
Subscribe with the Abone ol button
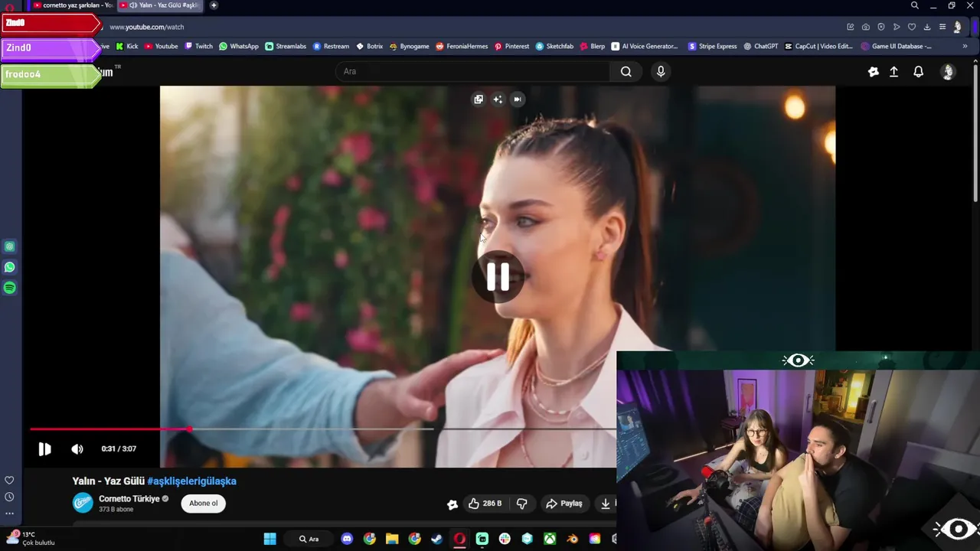pyautogui.click(x=204, y=504)
